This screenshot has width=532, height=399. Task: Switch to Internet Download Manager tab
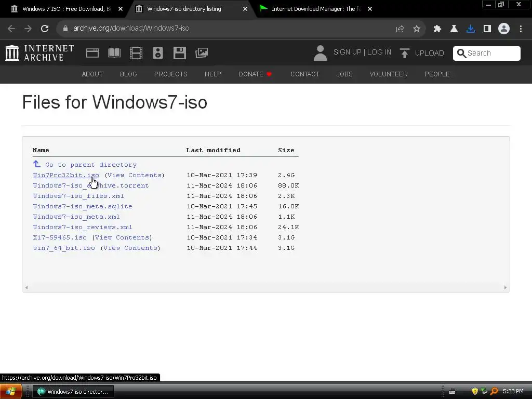[x=315, y=9]
